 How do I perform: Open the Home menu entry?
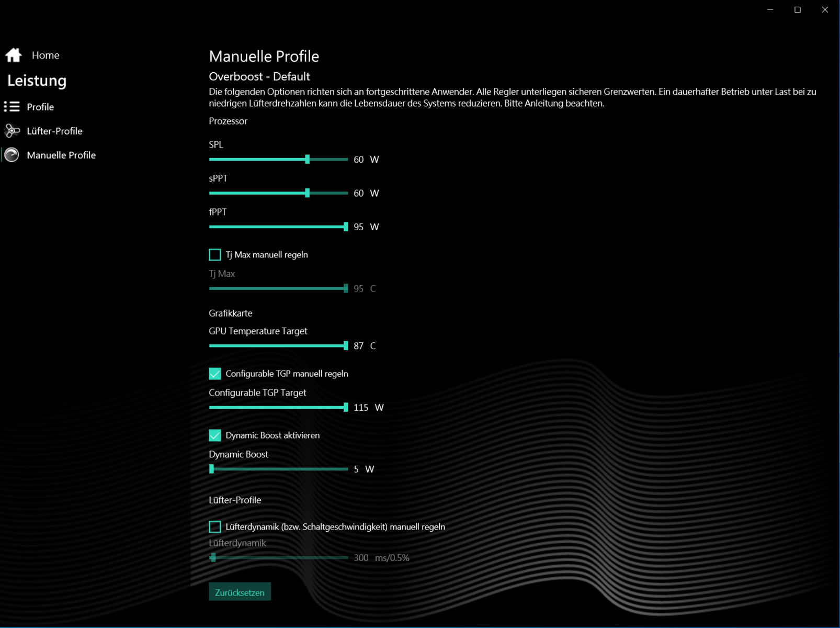[46, 55]
